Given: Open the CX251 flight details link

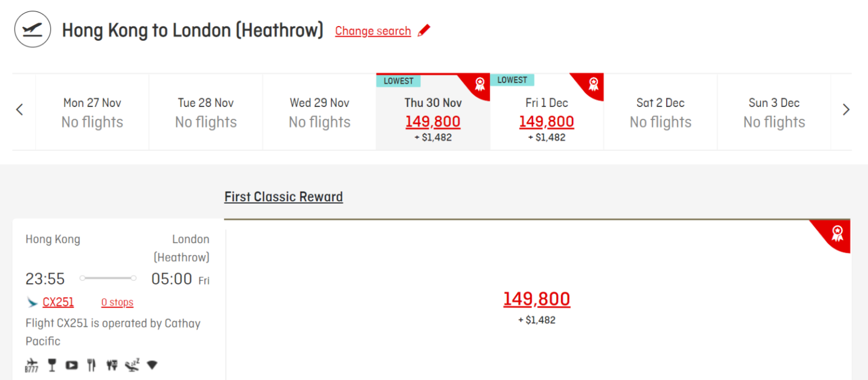Looking at the screenshot, I should (58, 303).
